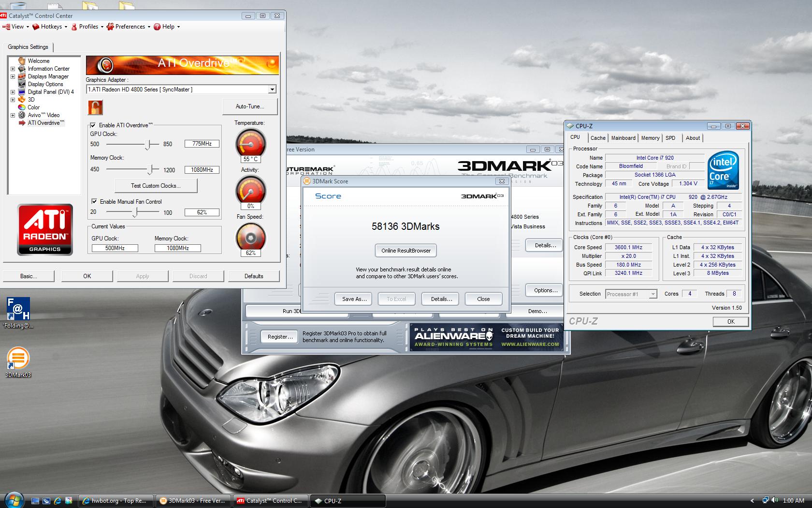Click Save As in 3DMark Score

point(354,299)
